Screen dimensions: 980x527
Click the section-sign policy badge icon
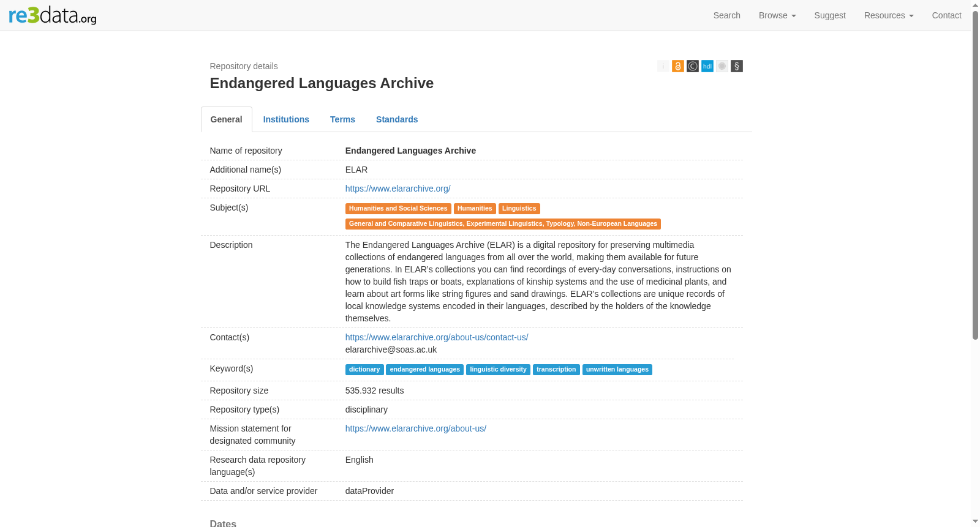pyautogui.click(x=737, y=66)
